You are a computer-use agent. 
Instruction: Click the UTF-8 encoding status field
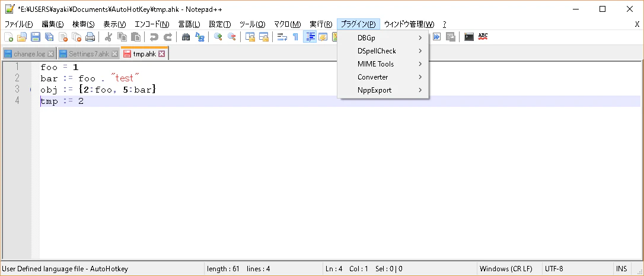point(578,269)
